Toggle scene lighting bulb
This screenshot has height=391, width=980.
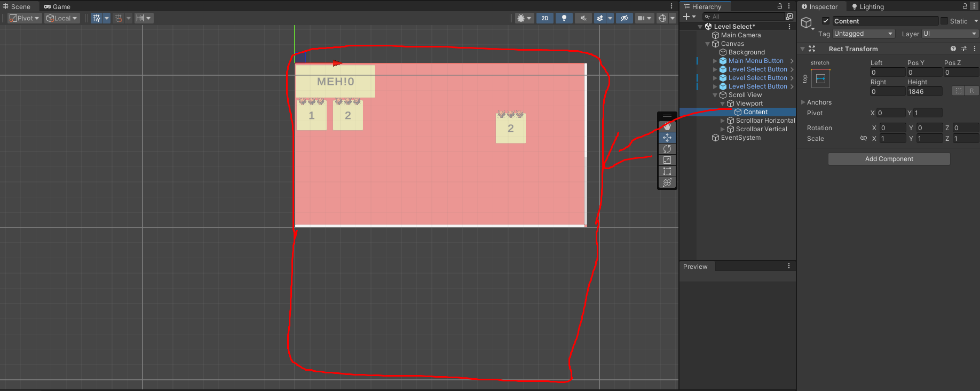564,18
